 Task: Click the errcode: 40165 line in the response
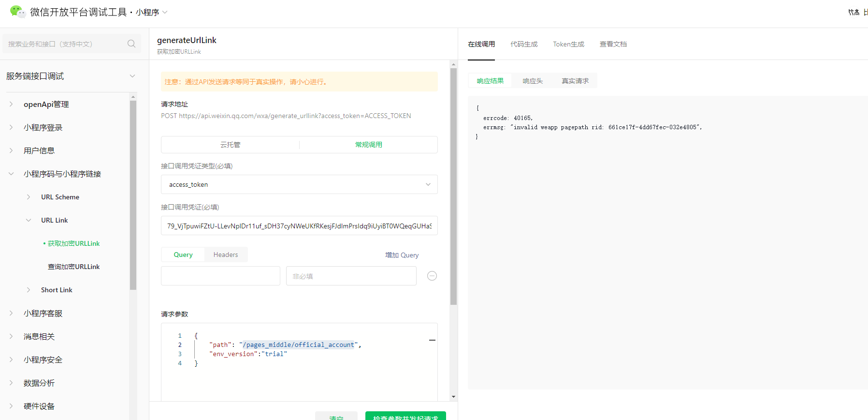(508, 118)
